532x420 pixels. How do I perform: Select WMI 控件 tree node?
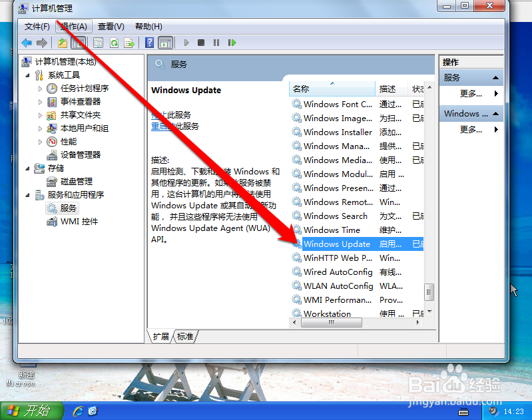pos(79,222)
